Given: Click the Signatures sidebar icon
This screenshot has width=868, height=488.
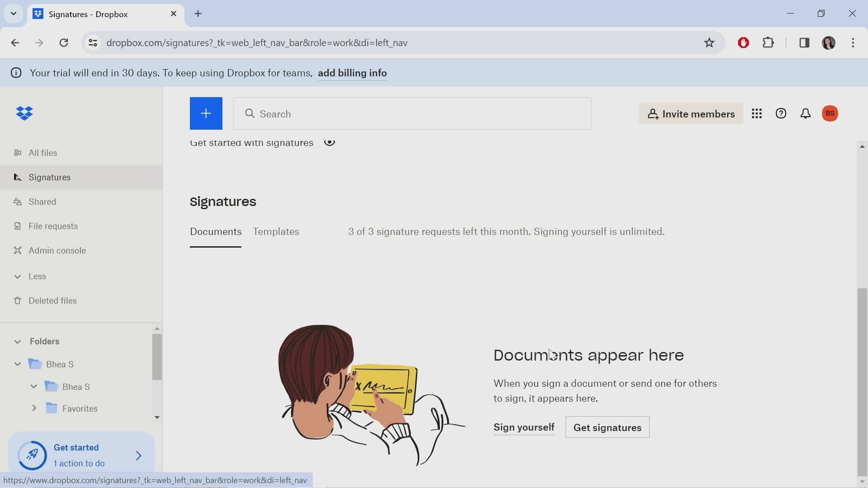Looking at the screenshot, I should (17, 177).
